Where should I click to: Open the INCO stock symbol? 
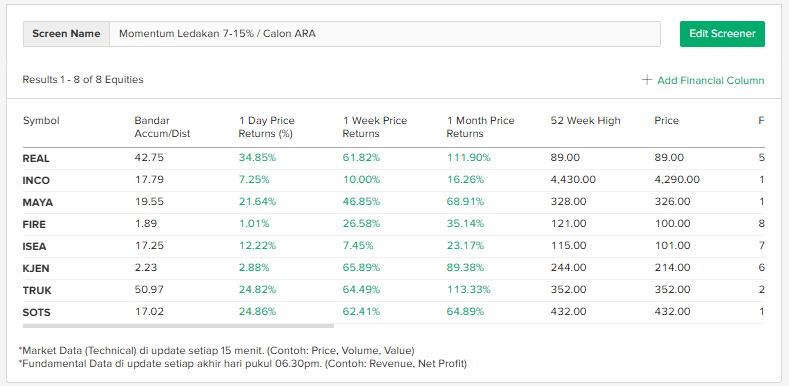click(x=36, y=181)
